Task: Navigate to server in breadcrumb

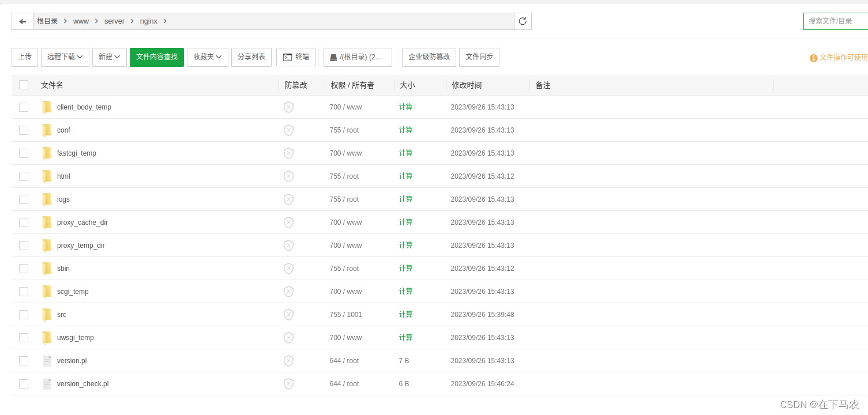Action: (x=114, y=21)
